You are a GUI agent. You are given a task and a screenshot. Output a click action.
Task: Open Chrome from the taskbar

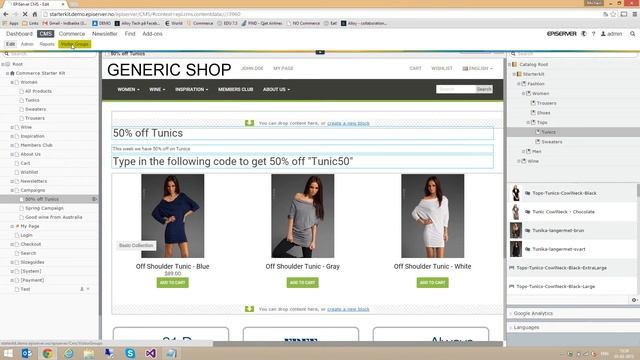(x=47, y=353)
